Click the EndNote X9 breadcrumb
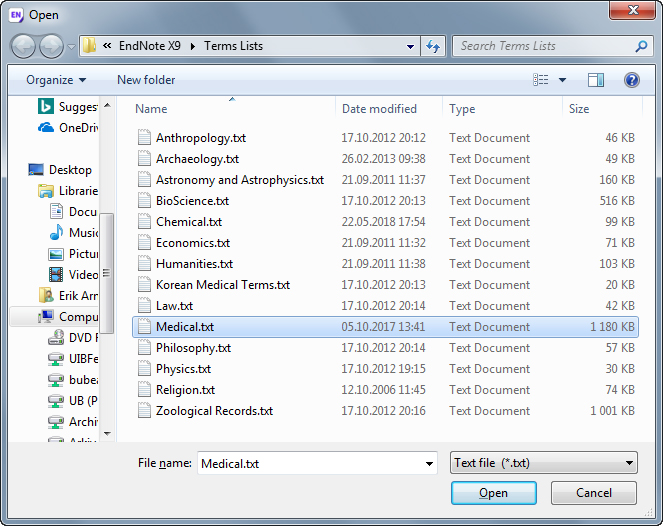 click(150, 46)
